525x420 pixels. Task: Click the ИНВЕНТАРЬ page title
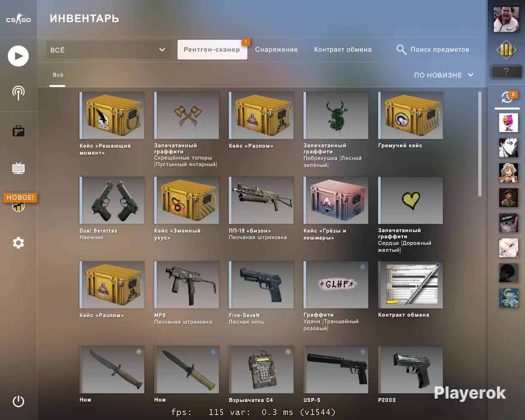(x=84, y=18)
